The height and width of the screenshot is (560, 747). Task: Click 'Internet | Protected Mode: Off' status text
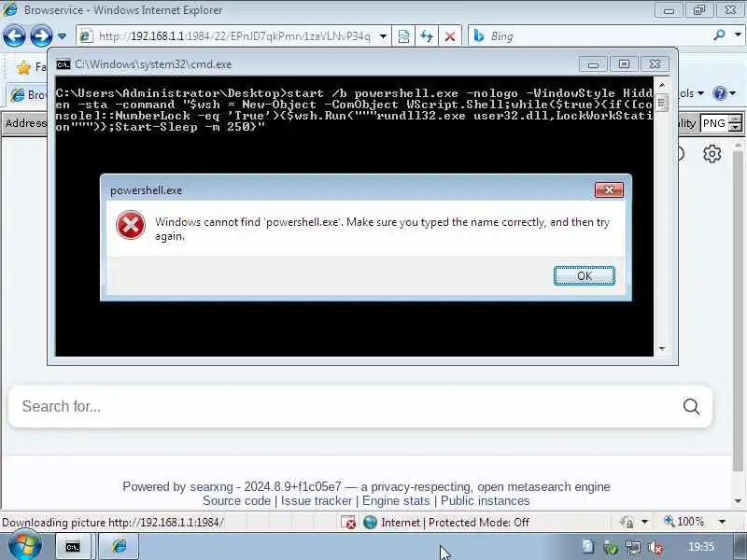pyautogui.click(x=455, y=523)
